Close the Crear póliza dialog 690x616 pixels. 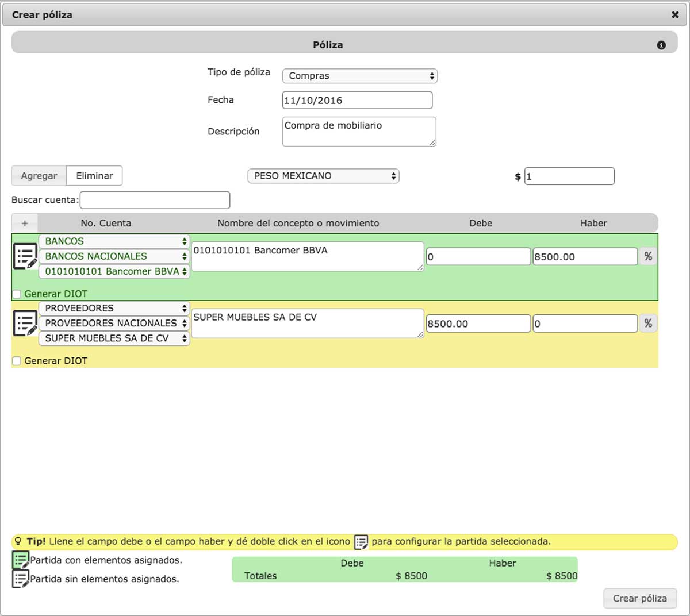pos(675,15)
